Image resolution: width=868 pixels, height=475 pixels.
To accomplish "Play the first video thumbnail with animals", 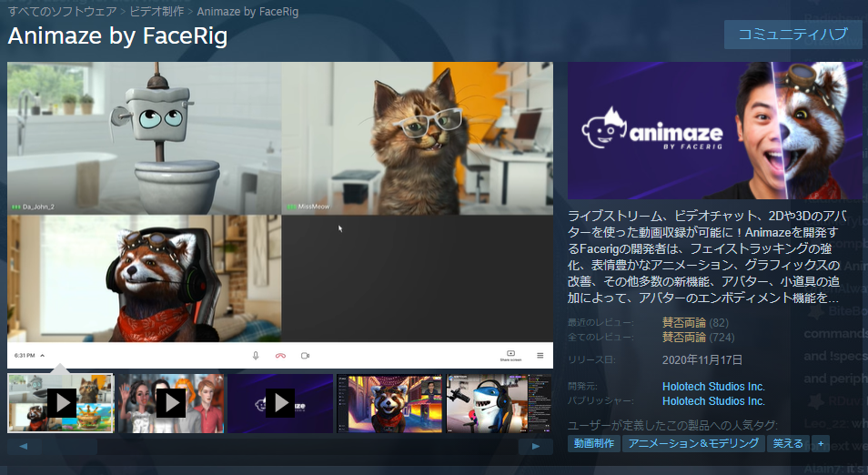I will pyautogui.click(x=61, y=403).
